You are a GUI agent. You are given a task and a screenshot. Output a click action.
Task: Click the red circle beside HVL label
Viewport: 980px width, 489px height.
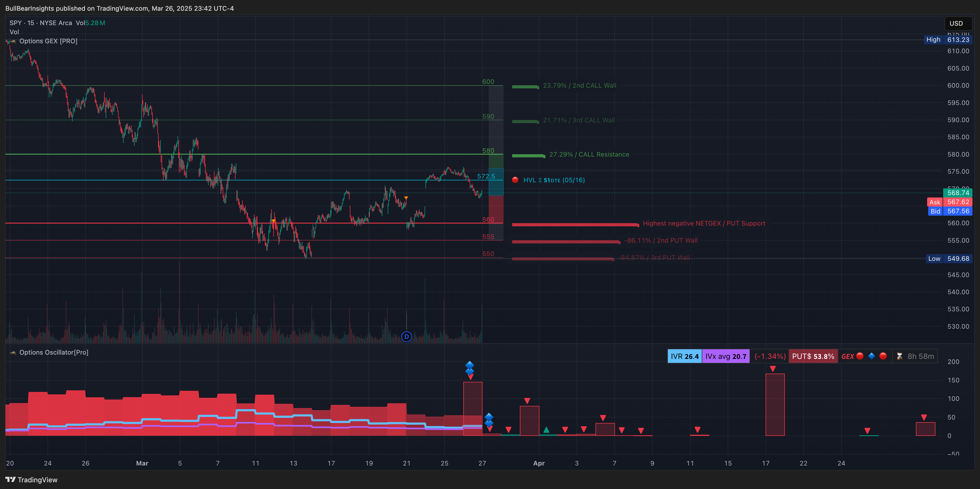(x=515, y=180)
